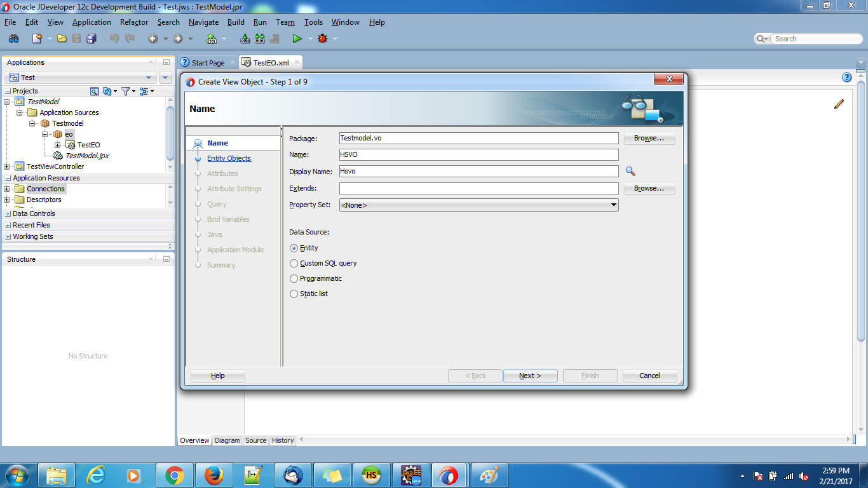Start debugging with the bug icon
868x488 pixels.
point(323,38)
